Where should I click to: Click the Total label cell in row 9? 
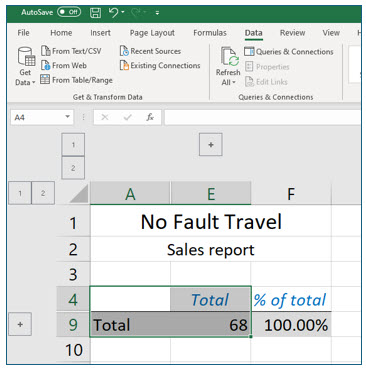pyautogui.click(x=130, y=324)
